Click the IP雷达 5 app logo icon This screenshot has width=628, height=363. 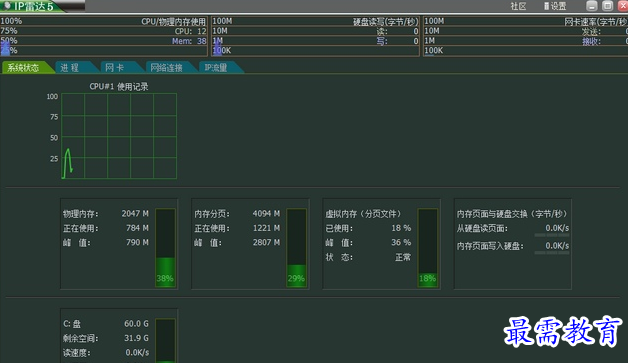pyautogui.click(x=7, y=6)
